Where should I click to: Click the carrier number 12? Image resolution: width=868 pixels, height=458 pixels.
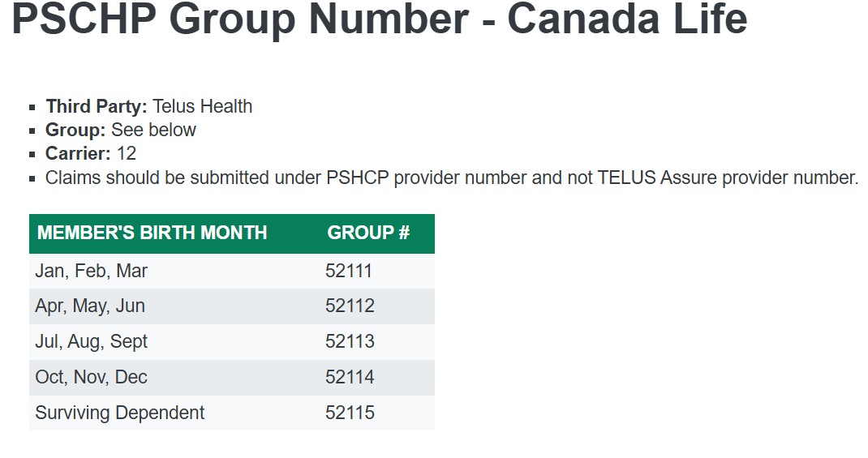click(x=127, y=153)
